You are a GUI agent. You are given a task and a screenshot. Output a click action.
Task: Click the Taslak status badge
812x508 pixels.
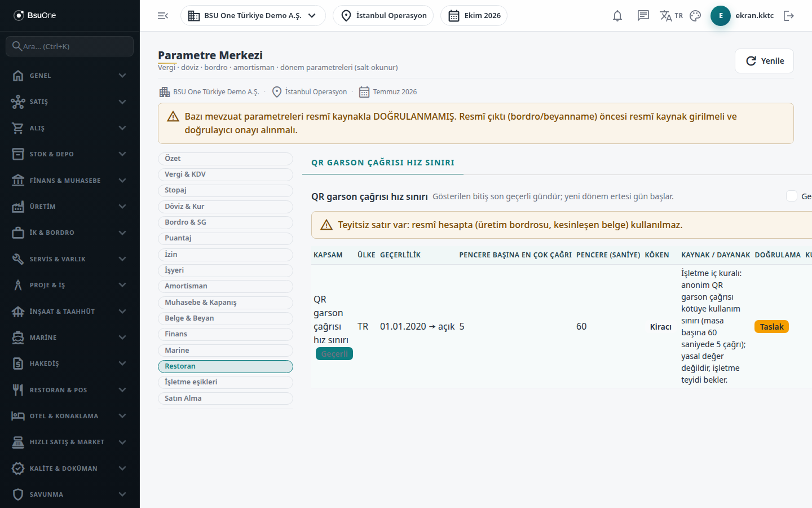(x=771, y=327)
